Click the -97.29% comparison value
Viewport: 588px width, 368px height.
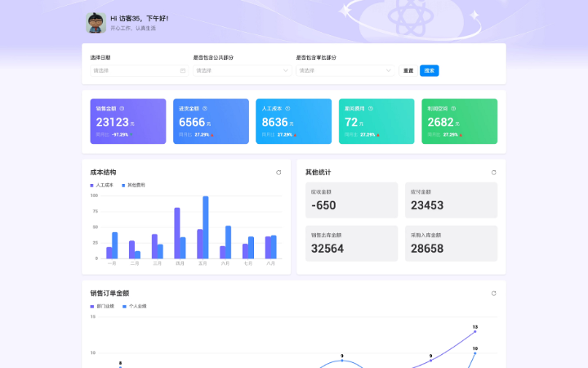(x=120, y=134)
